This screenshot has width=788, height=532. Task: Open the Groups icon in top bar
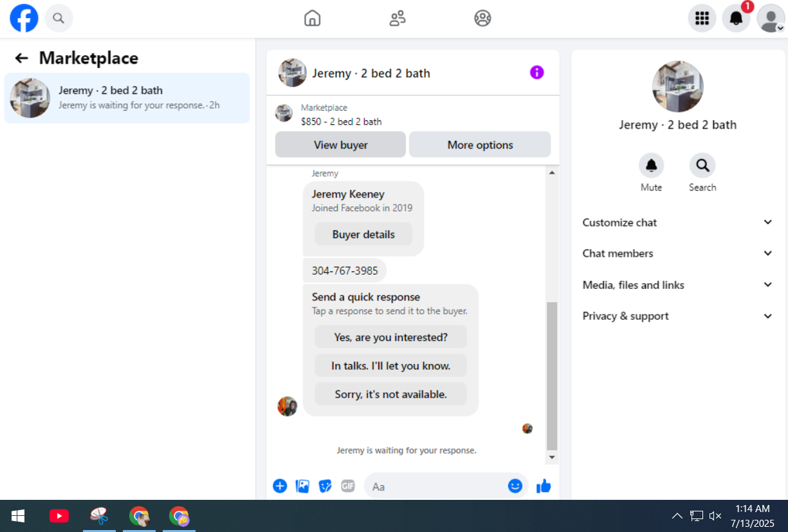pyautogui.click(x=482, y=18)
